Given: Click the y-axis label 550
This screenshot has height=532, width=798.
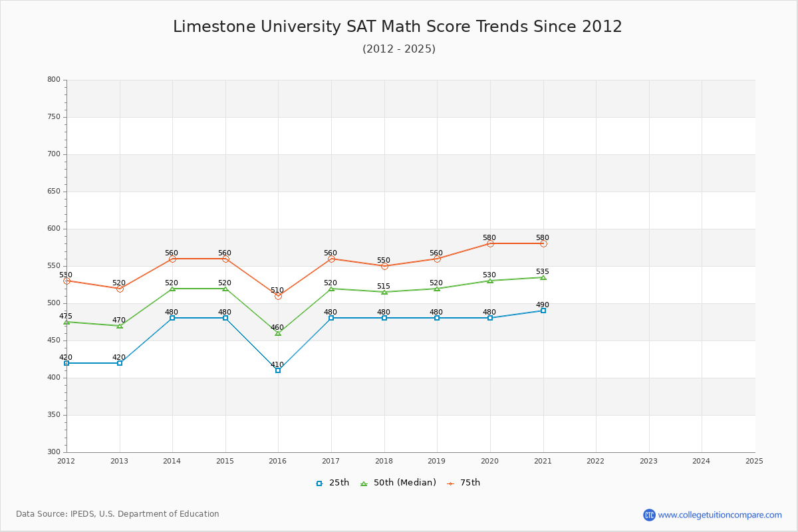Looking at the screenshot, I should click(x=54, y=266).
